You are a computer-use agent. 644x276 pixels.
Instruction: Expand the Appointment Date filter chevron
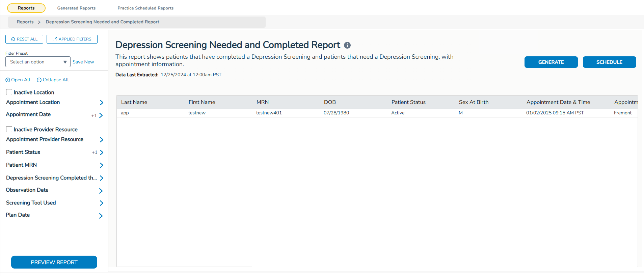tap(101, 115)
